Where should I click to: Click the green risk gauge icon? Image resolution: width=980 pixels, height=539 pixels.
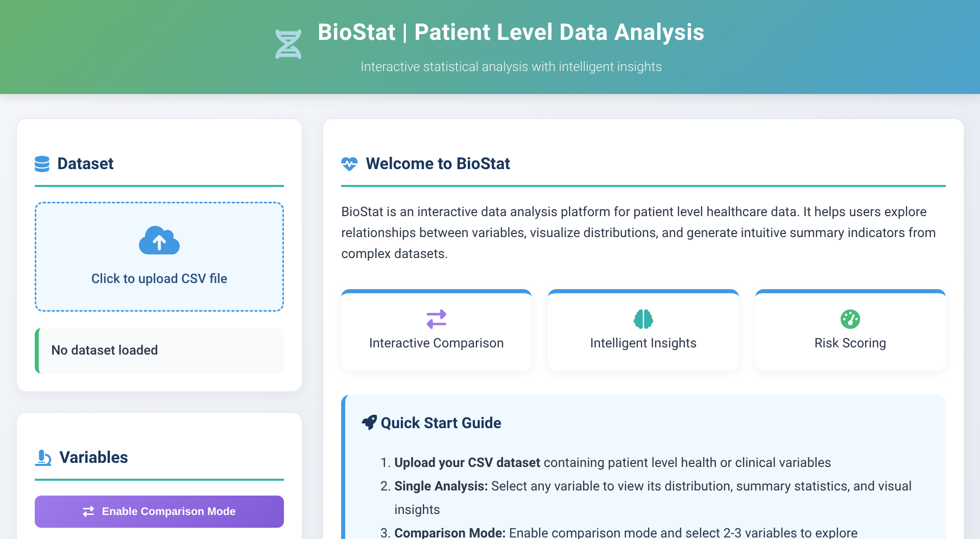(850, 319)
